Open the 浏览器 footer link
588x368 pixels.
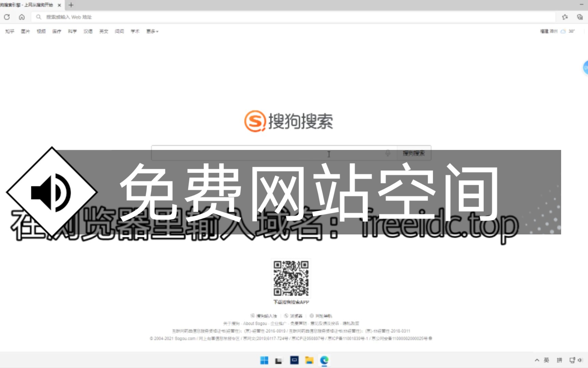(x=293, y=316)
